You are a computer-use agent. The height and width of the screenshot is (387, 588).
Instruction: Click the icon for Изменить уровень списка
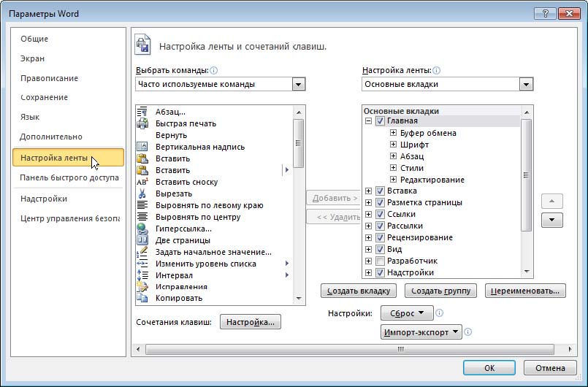click(142, 264)
